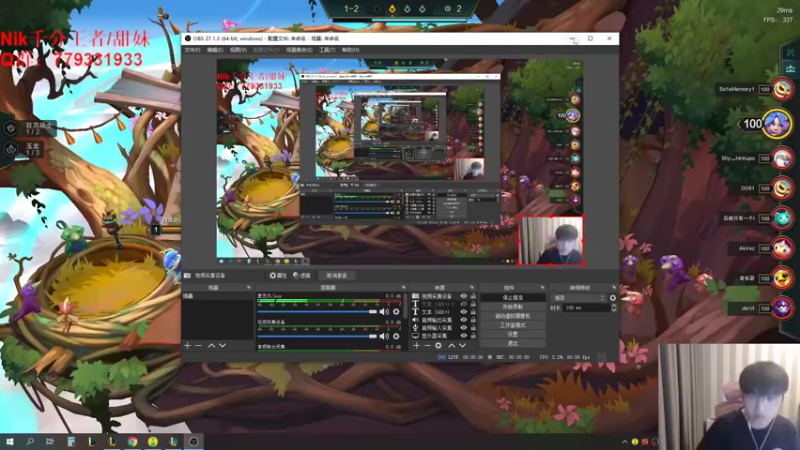
Task: Pop out the 来源 dock panel
Action: coord(472,288)
